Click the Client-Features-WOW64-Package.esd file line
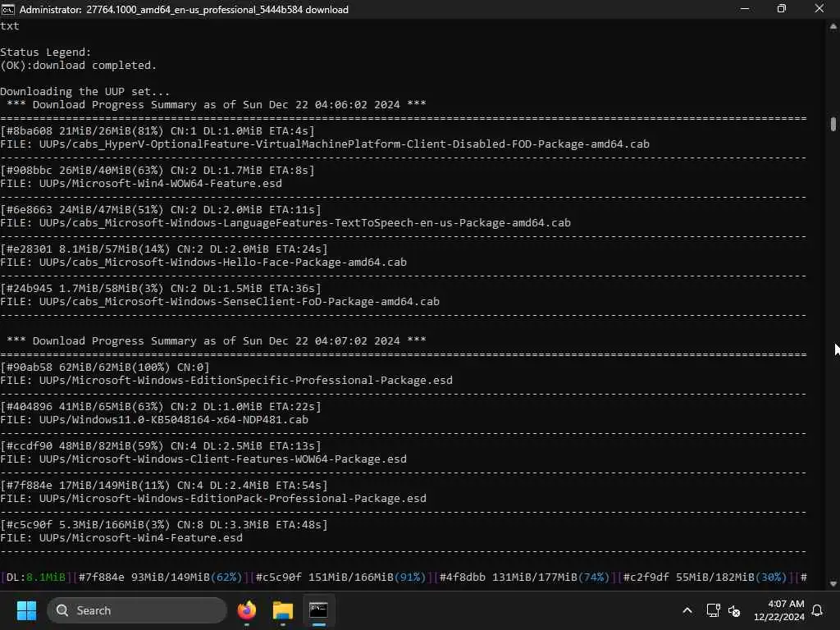 click(x=203, y=459)
